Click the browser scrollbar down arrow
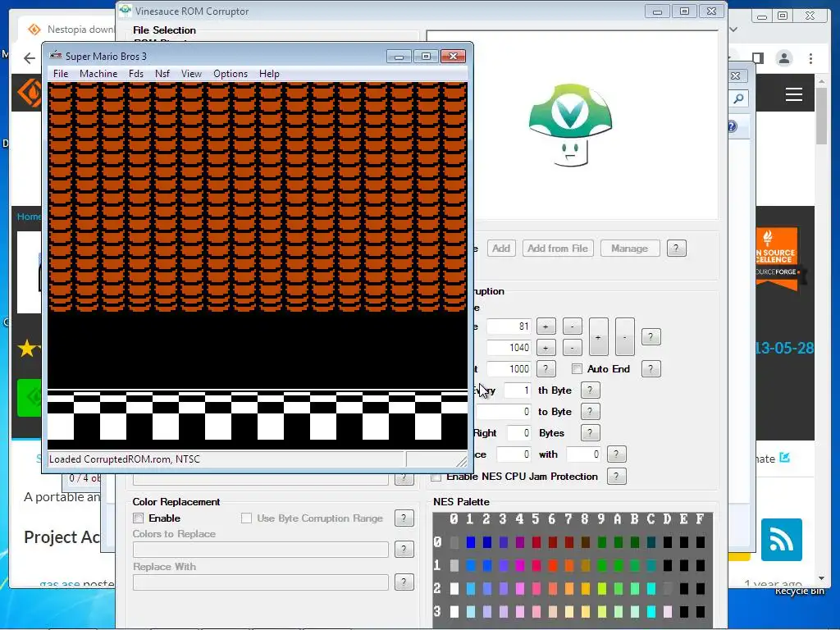840x630 pixels. click(x=821, y=578)
